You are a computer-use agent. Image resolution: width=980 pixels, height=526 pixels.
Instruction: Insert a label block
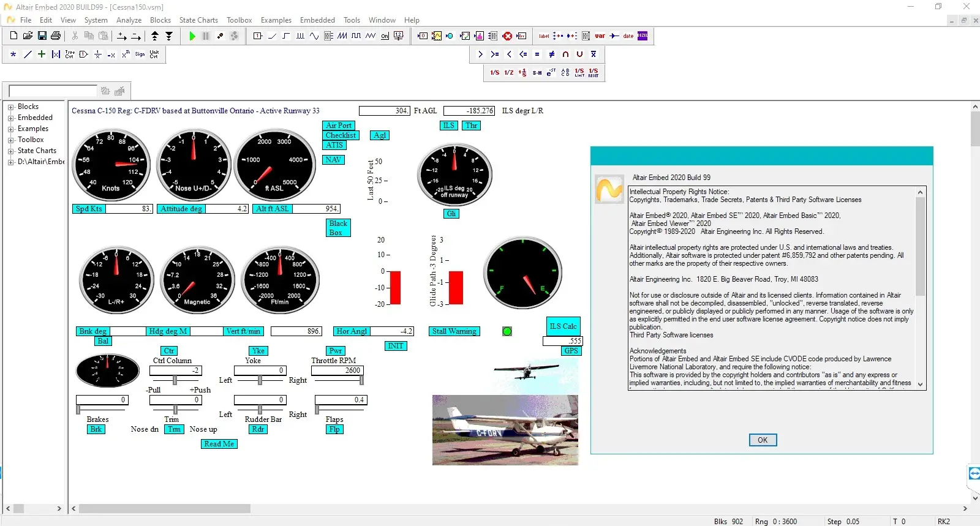544,36
